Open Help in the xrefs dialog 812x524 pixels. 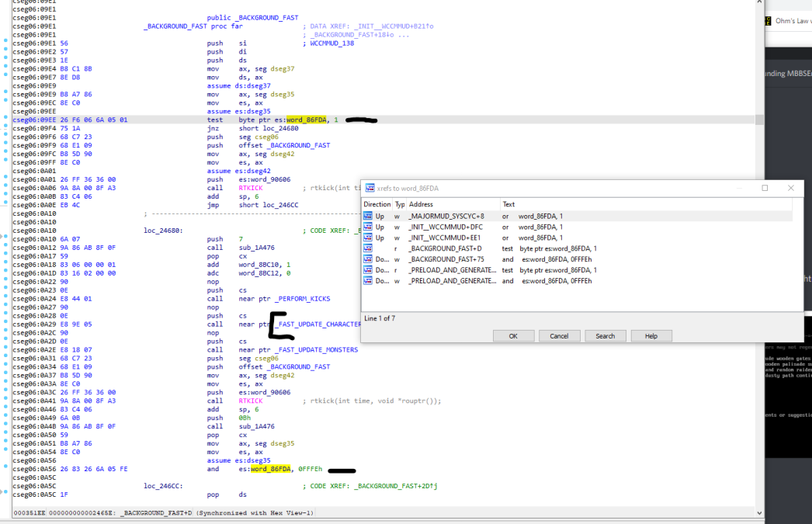[651, 336]
